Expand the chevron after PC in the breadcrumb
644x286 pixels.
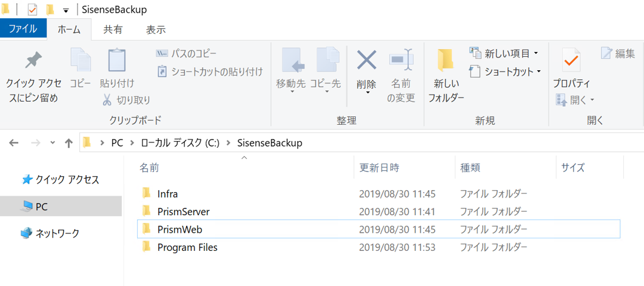pos(132,143)
